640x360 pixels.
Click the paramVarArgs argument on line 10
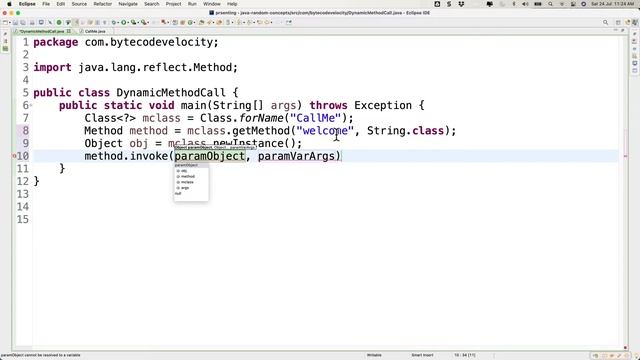pos(296,156)
